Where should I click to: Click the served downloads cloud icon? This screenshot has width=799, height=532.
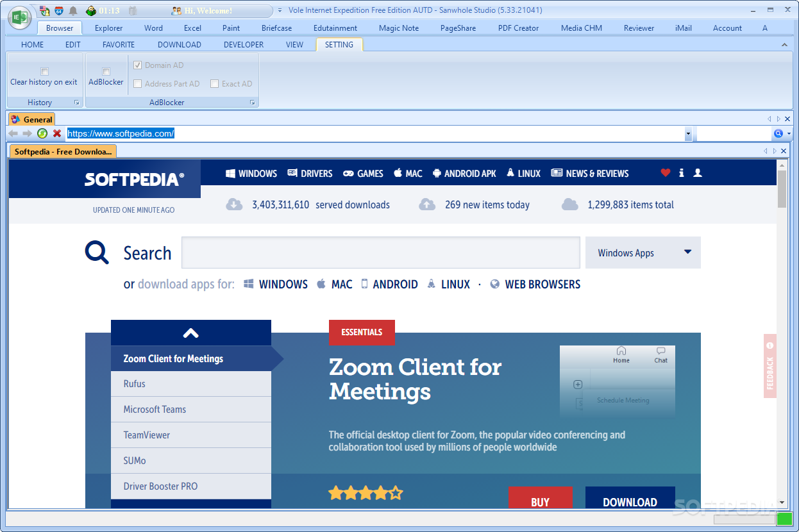[235, 204]
